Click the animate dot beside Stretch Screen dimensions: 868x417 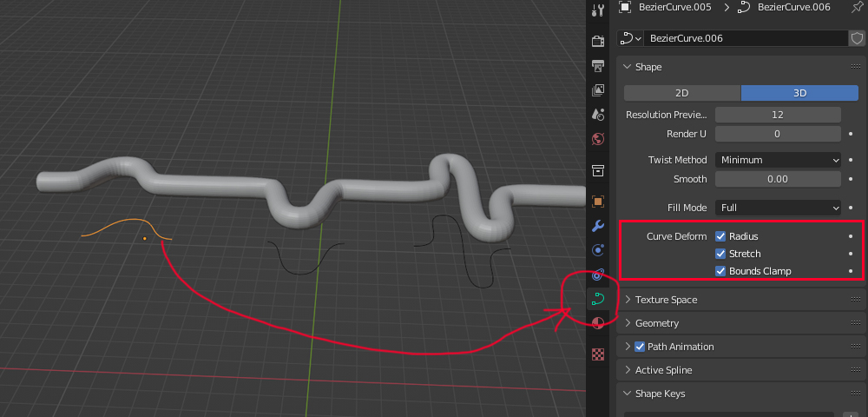[x=851, y=254]
